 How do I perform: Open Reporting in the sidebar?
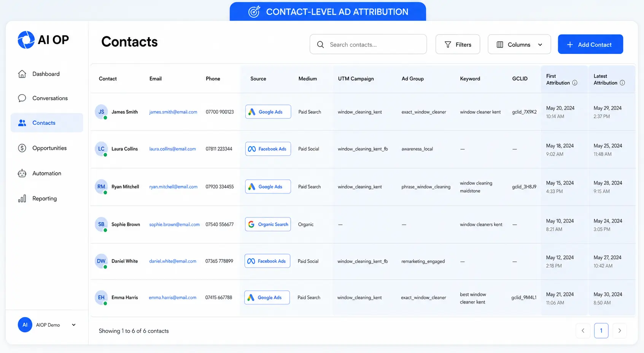(45, 198)
